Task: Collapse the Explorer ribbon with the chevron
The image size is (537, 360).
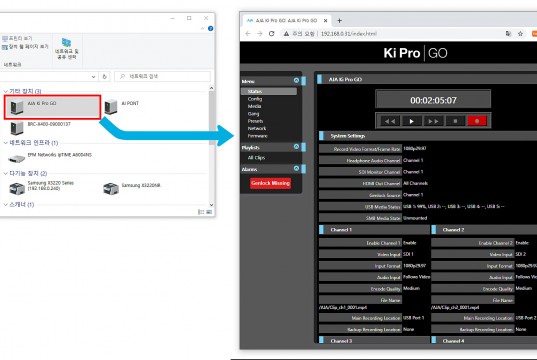Action: [202, 28]
